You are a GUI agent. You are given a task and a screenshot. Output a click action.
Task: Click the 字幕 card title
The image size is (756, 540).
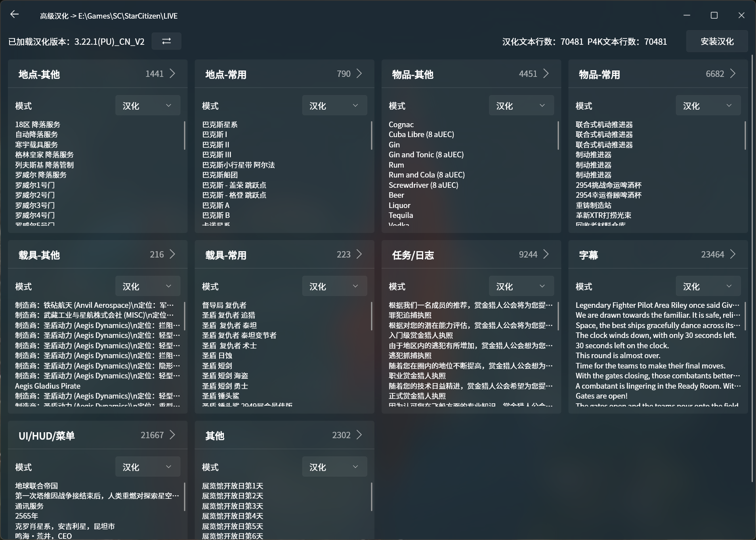[588, 255]
